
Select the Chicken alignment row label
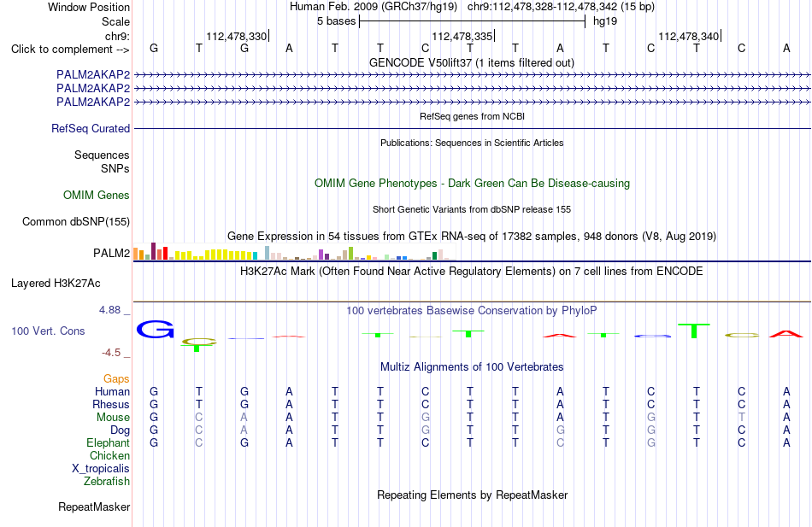coord(109,455)
